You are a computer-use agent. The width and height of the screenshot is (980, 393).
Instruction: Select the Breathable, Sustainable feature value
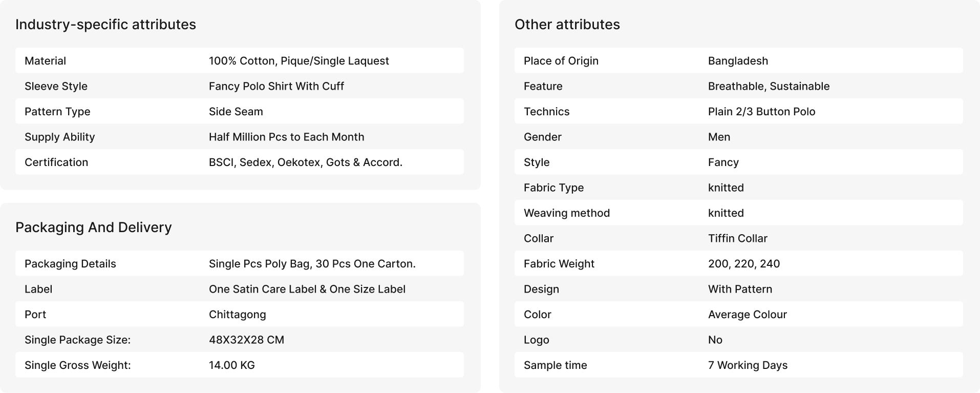(769, 86)
